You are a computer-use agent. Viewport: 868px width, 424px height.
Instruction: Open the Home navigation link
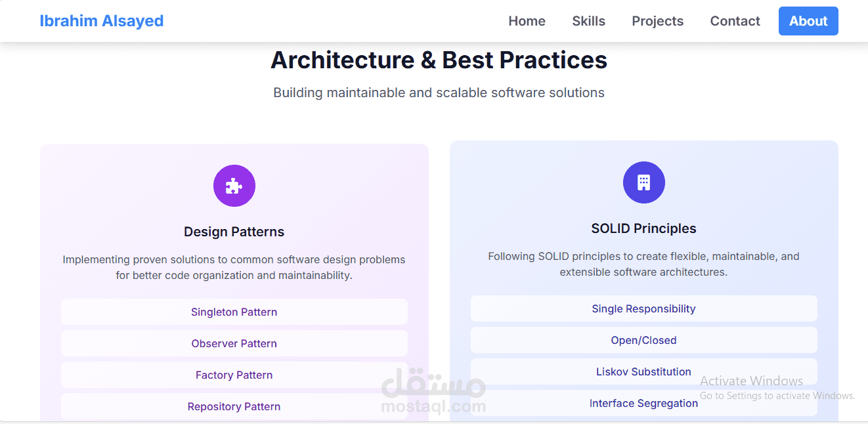pyautogui.click(x=527, y=21)
